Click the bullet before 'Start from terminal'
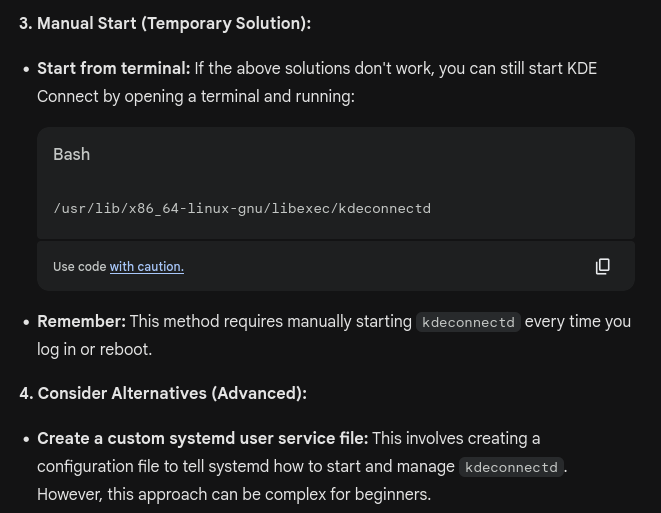The image size is (661, 513). pyautogui.click(x=26, y=69)
